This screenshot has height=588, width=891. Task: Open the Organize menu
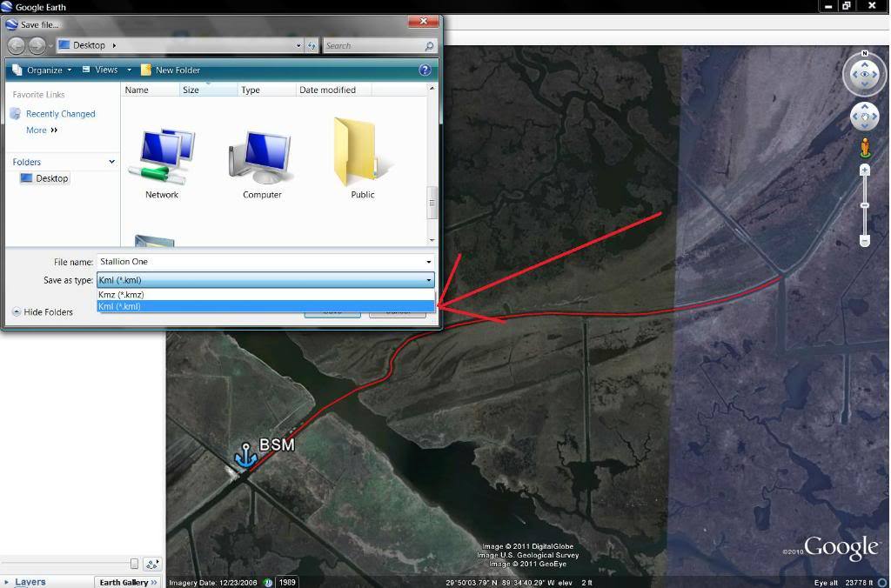click(x=42, y=70)
